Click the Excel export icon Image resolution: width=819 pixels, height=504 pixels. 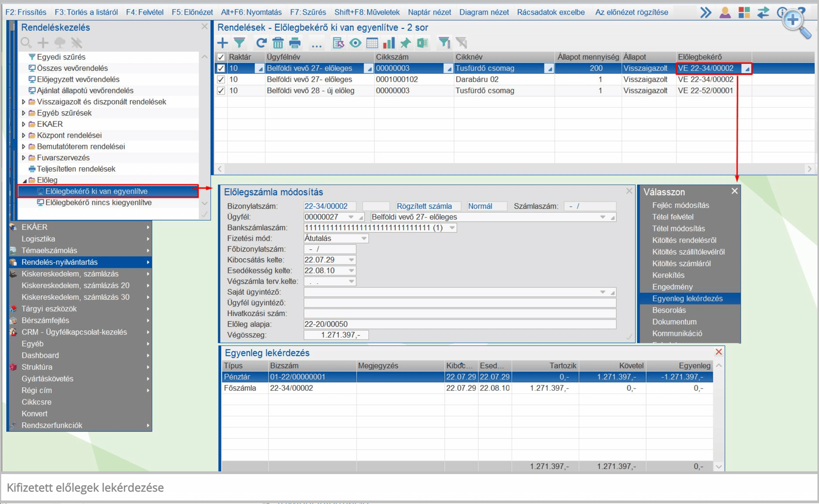click(x=422, y=43)
